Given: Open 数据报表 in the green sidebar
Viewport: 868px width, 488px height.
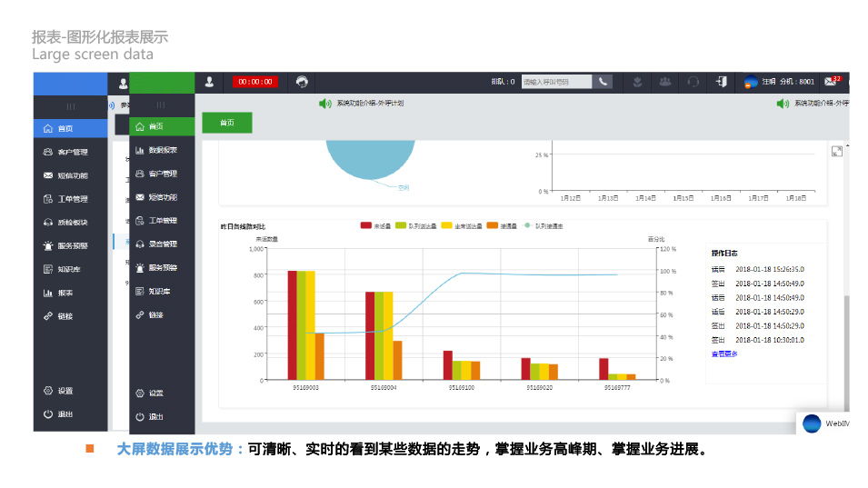Looking at the screenshot, I should [162, 150].
